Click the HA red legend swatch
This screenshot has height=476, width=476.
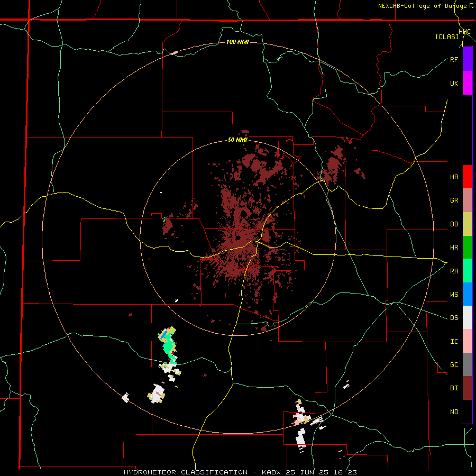pyautogui.click(x=467, y=177)
